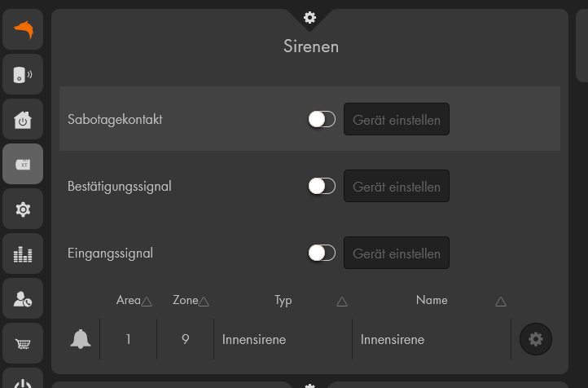
Task: Sort the table by Typ arrow
Action: coord(342,302)
